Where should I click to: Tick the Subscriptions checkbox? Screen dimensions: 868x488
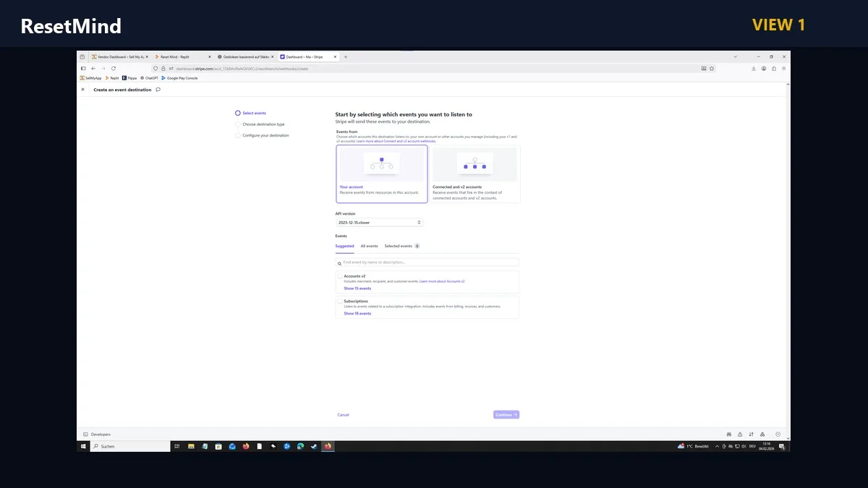click(340, 301)
